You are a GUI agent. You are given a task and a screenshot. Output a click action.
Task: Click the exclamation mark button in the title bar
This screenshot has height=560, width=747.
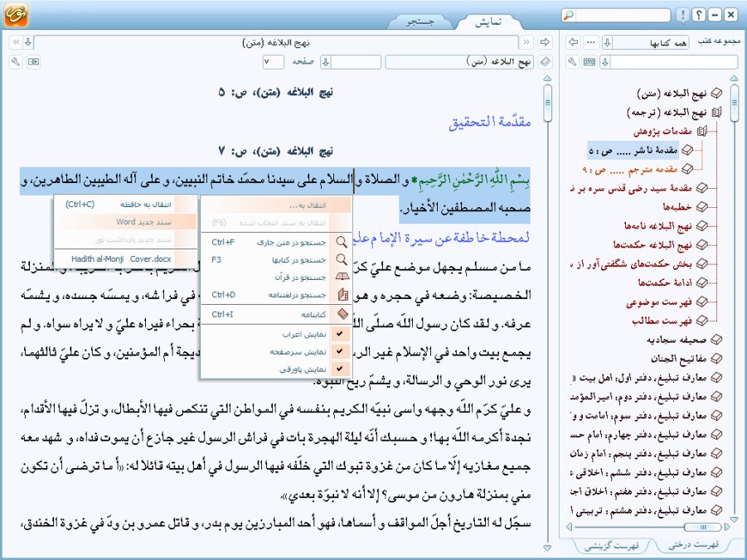click(x=682, y=15)
